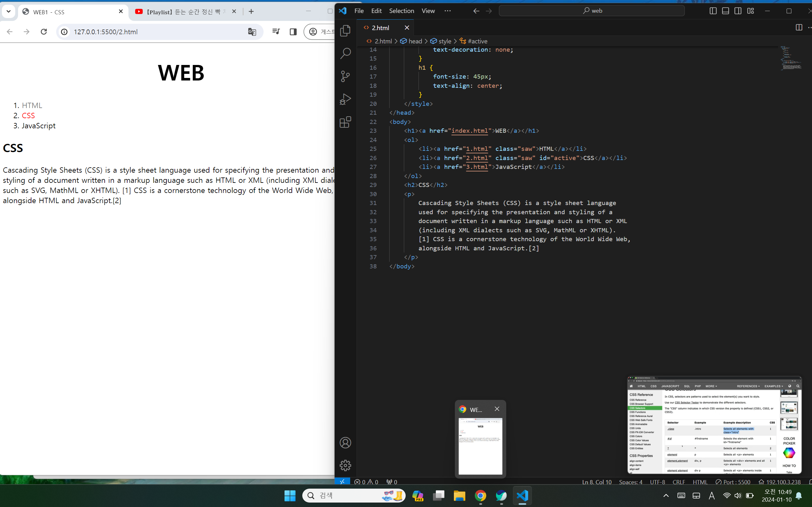Toggle the secondary side bar
This screenshot has width=812, height=507.
(x=738, y=11)
